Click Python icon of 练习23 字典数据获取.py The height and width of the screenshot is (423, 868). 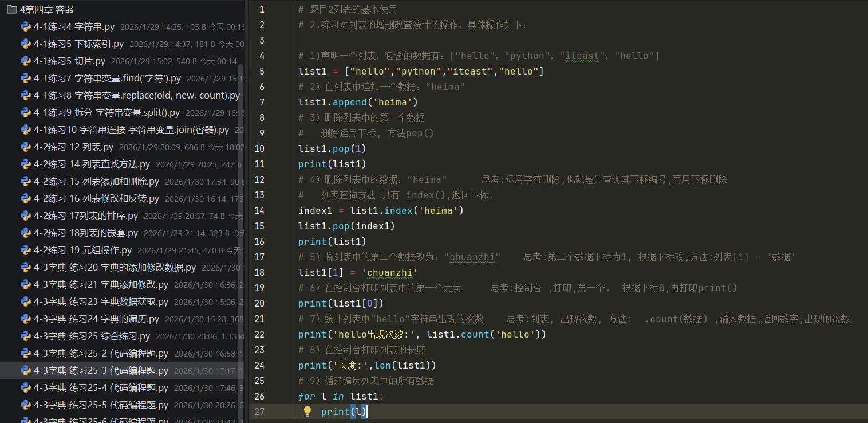click(x=25, y=301)
